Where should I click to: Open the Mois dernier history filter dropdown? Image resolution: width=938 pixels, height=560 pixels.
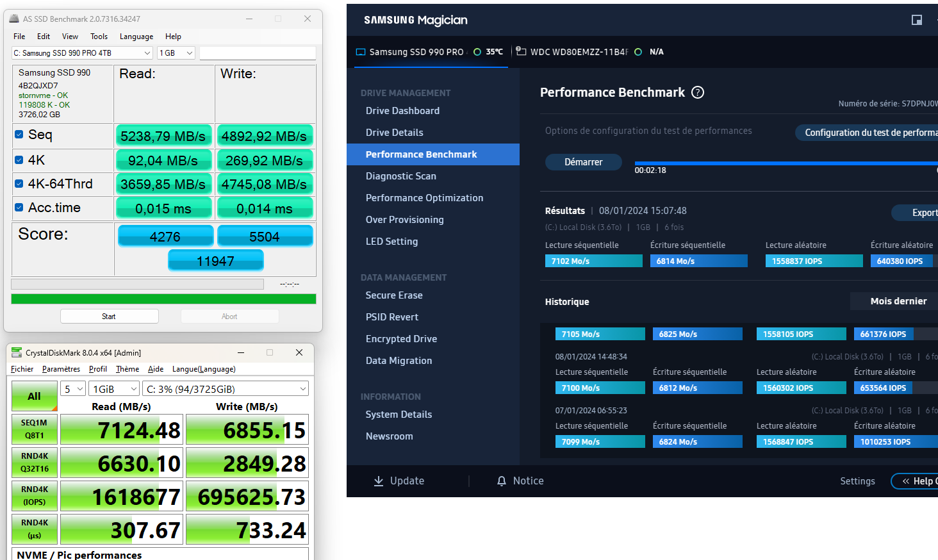[894, 301]
